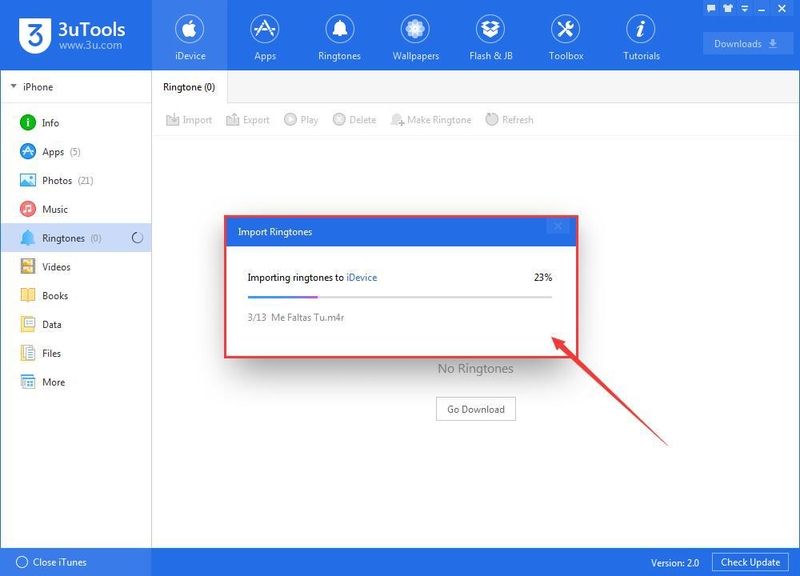Open the Apps section in top navigation
This screenshot has width=800, height=576.
(265, 36)
